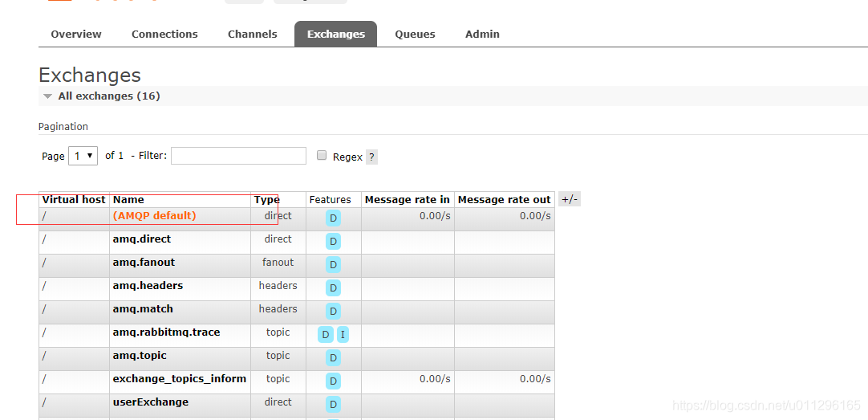Click 'direct' type of userExchange row
Viewport: 868px width, 420px height.
278,402
